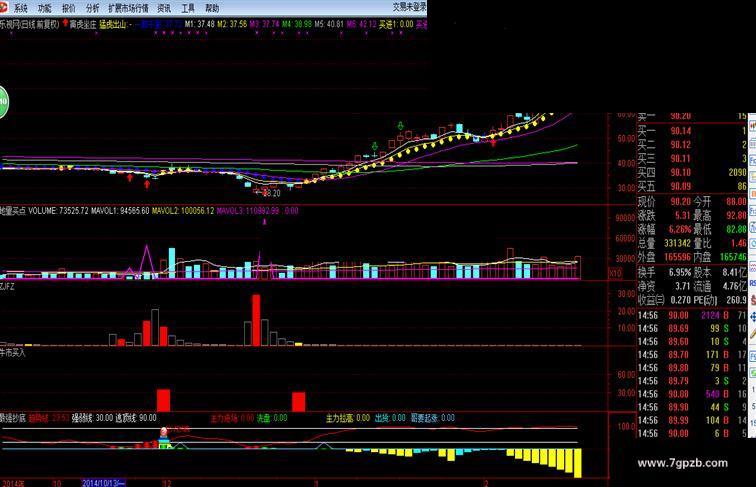Click the ZJFZ indicator label
The image size is (756, 487).
tap(7, 286)
